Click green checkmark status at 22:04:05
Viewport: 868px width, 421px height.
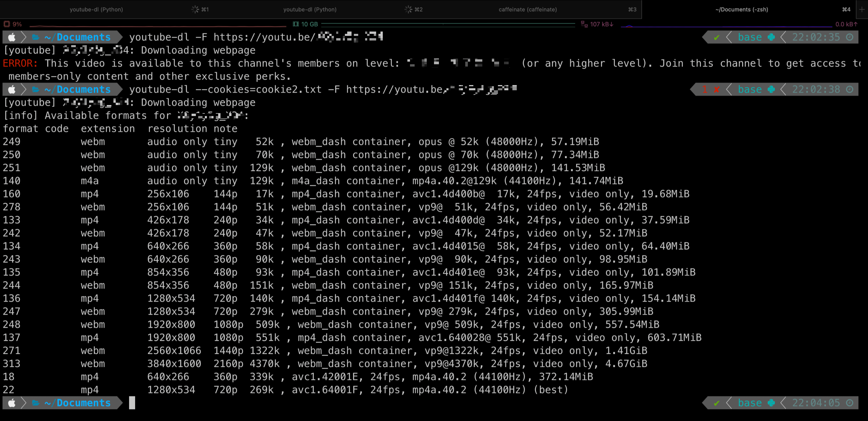pyautogui.click(x=717, y=403)
